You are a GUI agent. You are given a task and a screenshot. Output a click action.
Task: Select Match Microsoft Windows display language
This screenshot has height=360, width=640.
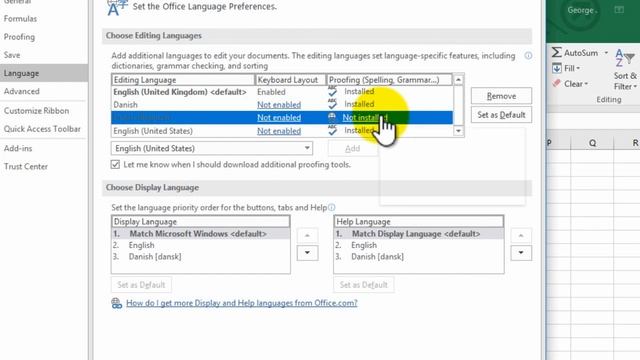pos(200,234)
